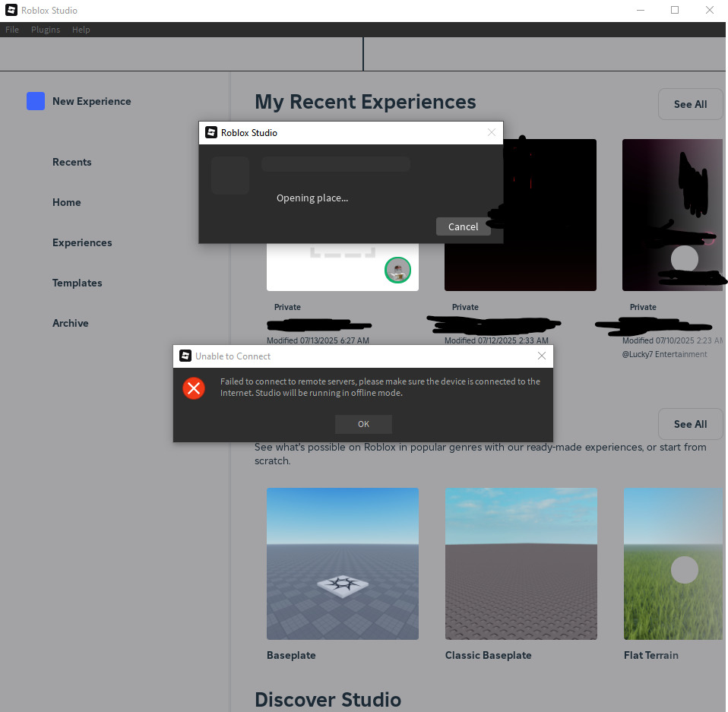Open Archive in the sidebar
The image size is (728, 712).
70,323
